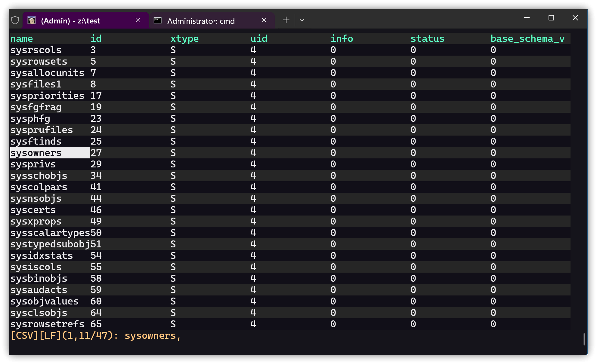Click the highlighted 'sysowners' cell
Screen dimensions: 597x364
(50, 153)
